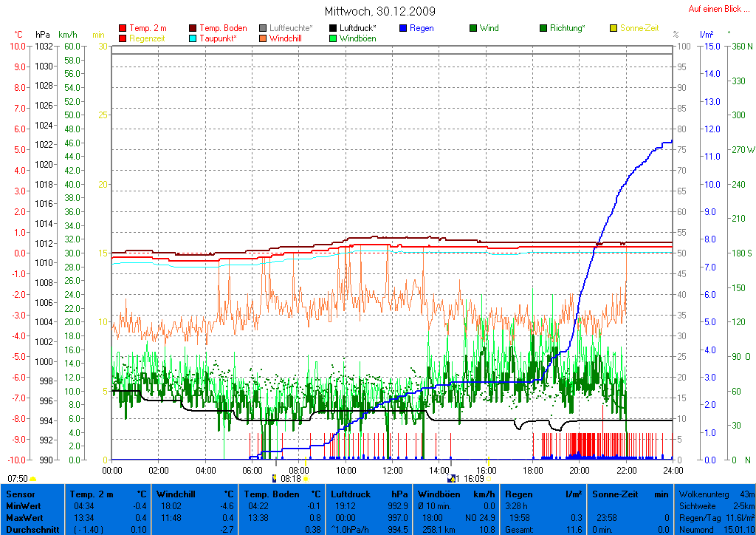Viewport: 756px width, 535px height.
Task: Click the sunrise marker at 08:18
Action: pyautogui.click(x=290, y=479)
